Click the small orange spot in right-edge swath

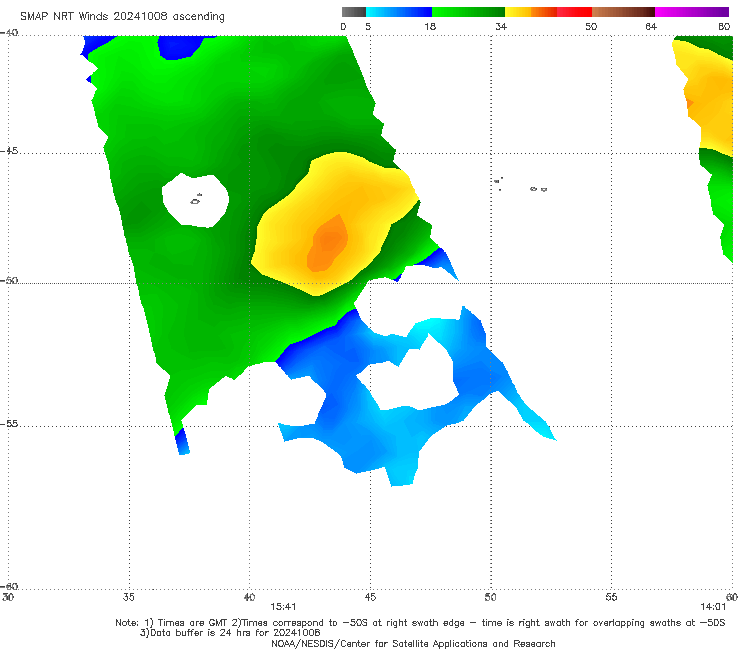tap(690, 103)
